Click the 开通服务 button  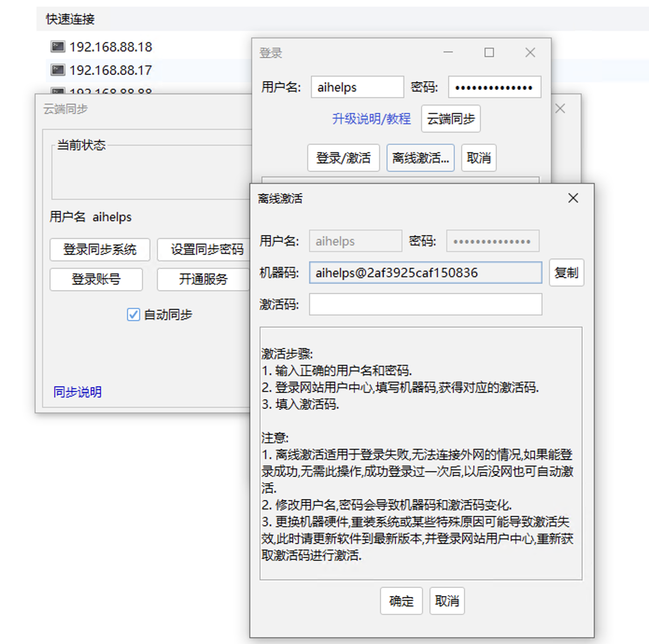(203, 279)
